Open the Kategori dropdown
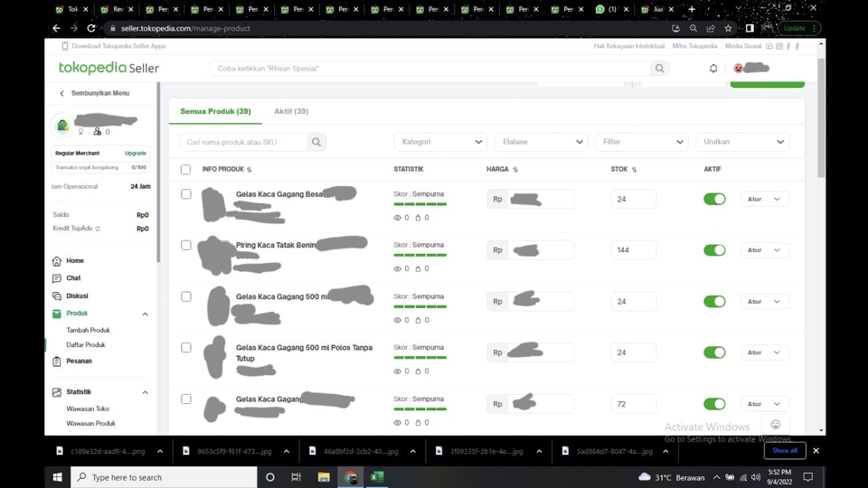868x488 pixels. [440, 142]
